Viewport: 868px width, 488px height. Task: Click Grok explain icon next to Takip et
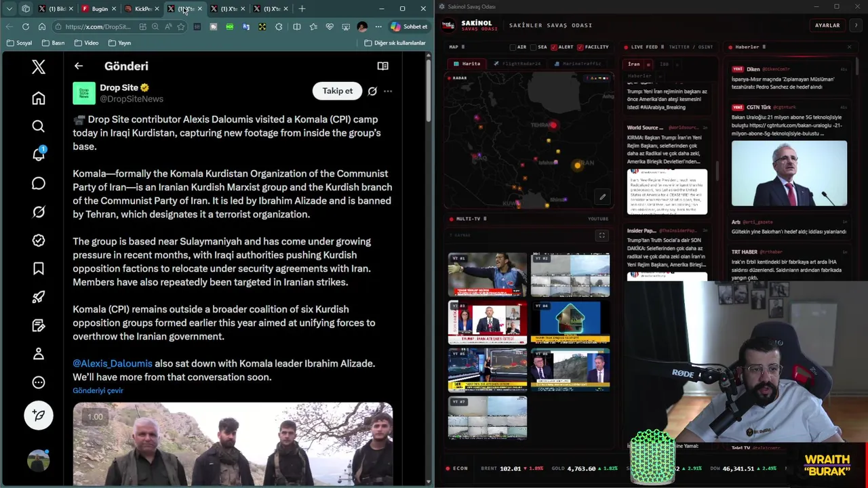[372, 91]
